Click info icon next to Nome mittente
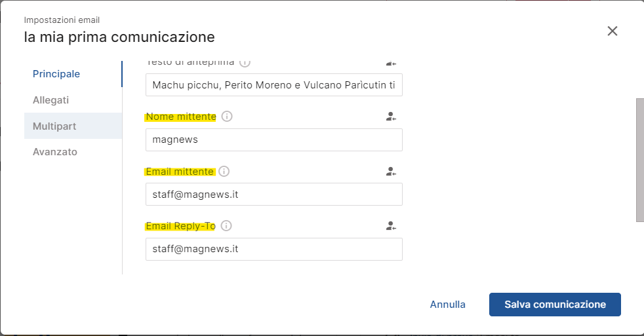 pos(227,117)
